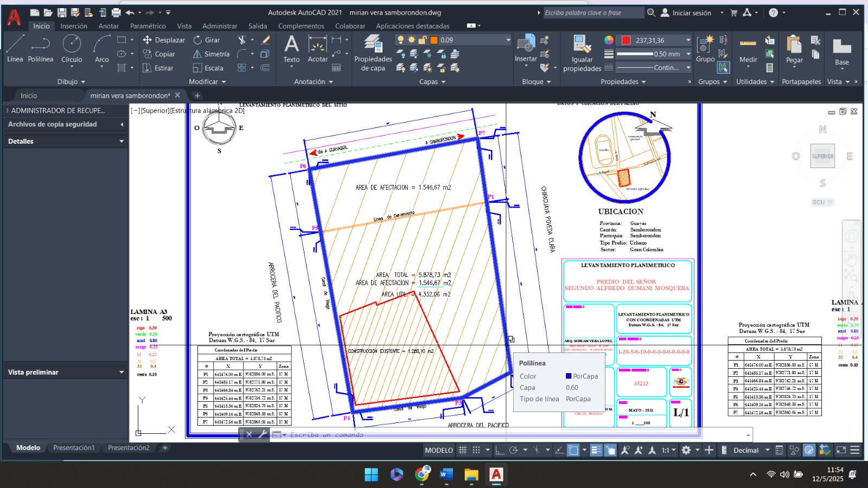Open new drawing tab plus button
The height and width of the screenshot is (488, 868).
(197, 95)
